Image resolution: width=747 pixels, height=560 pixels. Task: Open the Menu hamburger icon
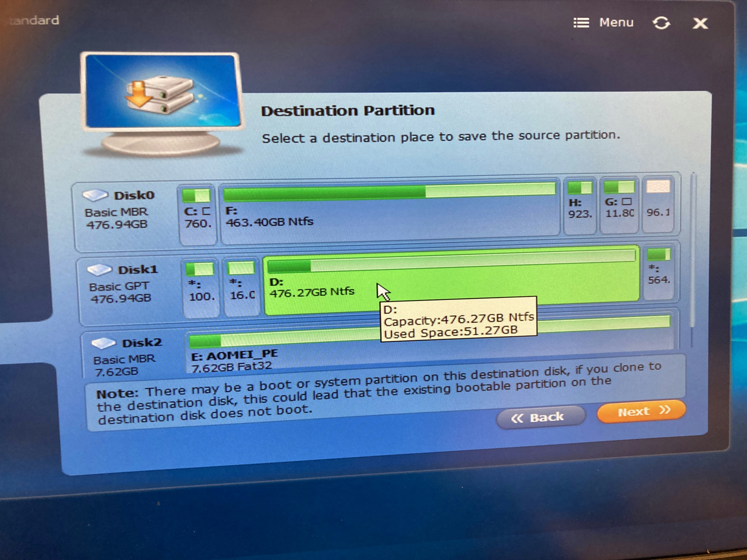581,23
